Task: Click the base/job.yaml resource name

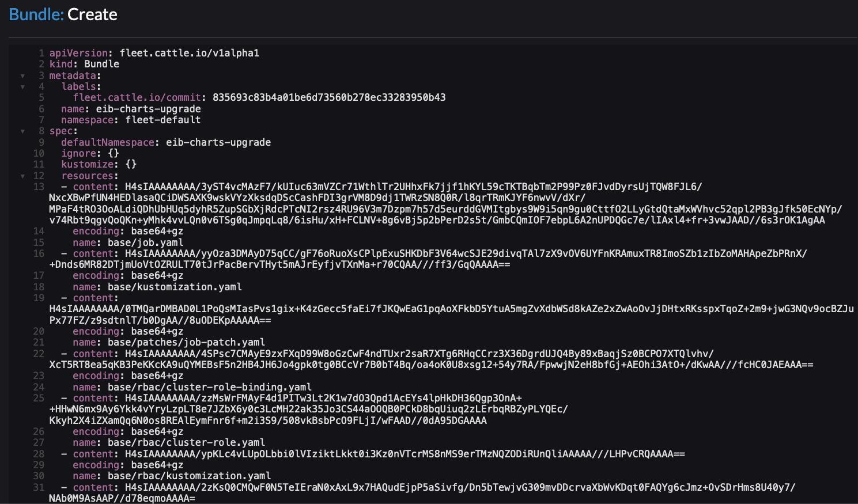Action: pyautogui.click(x=145, y=242)
